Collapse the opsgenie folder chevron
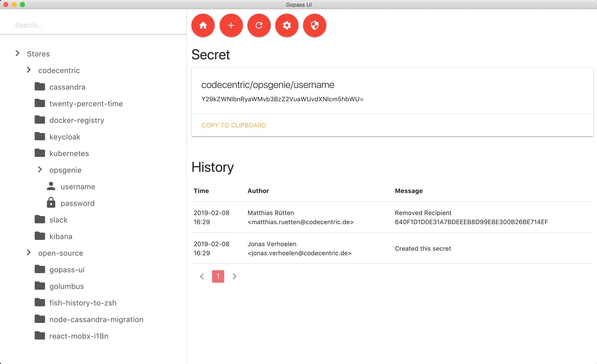Viewport: 597px width, 364px height. (x=40, y=170)
